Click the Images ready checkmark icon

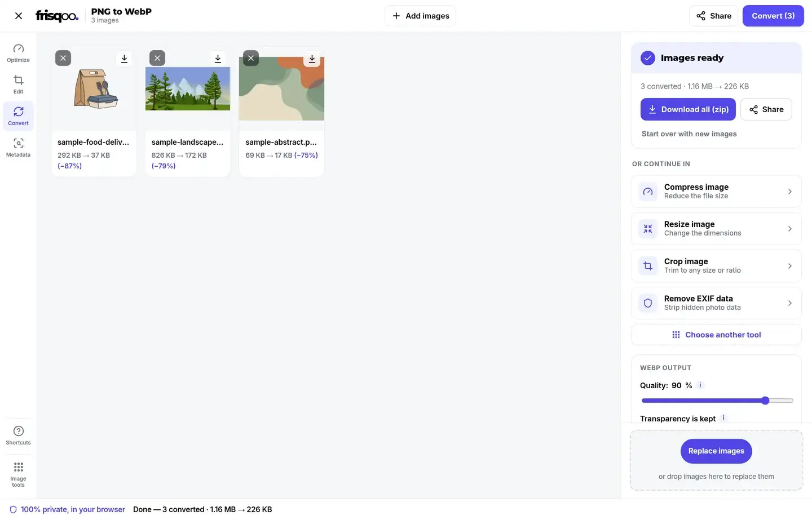tap(648, 58)
